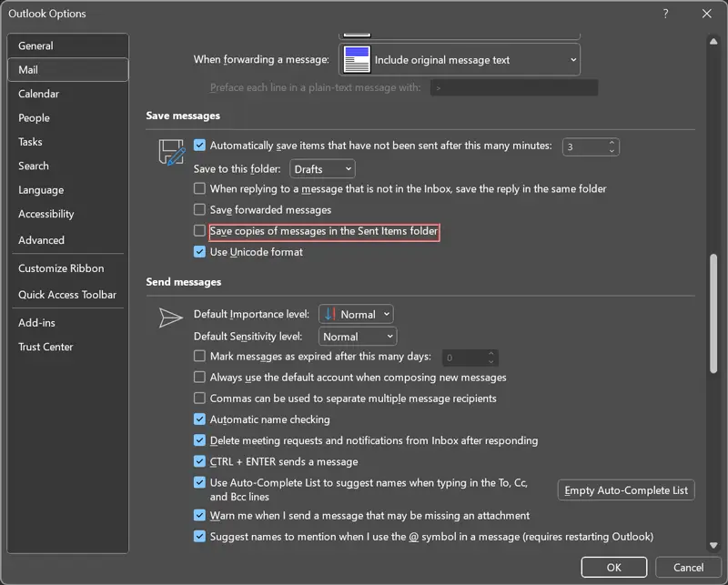This screenshot has height=585, width=728.
Task: Click the vertical scrollbar thumb
Action: pos(713,313)
